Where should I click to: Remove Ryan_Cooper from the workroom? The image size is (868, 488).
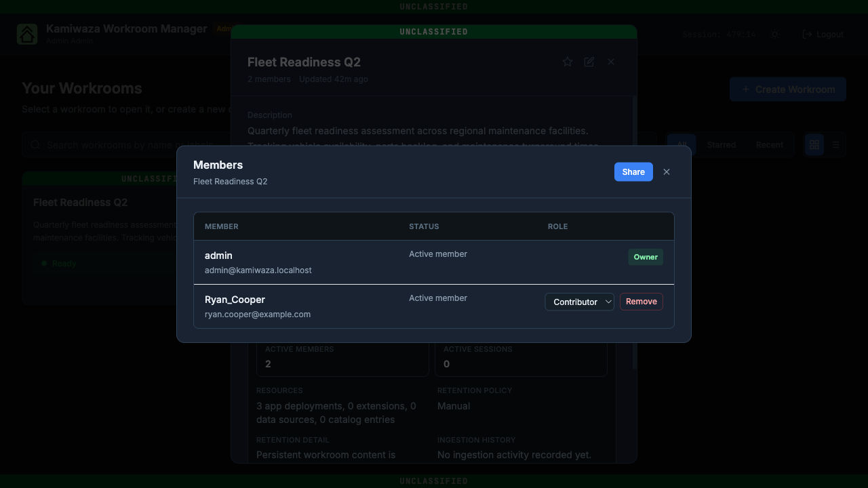coord(642,302)
